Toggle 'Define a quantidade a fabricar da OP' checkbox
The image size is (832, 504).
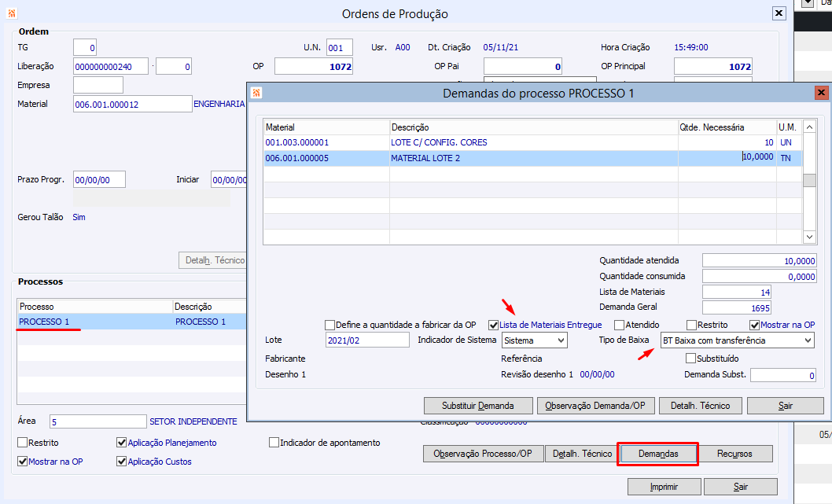pos(329,325)
